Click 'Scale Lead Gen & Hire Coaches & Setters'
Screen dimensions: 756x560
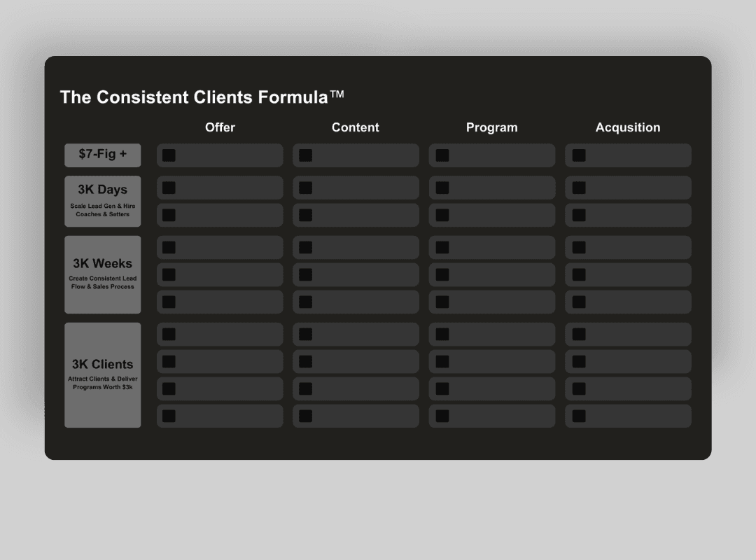103,210
